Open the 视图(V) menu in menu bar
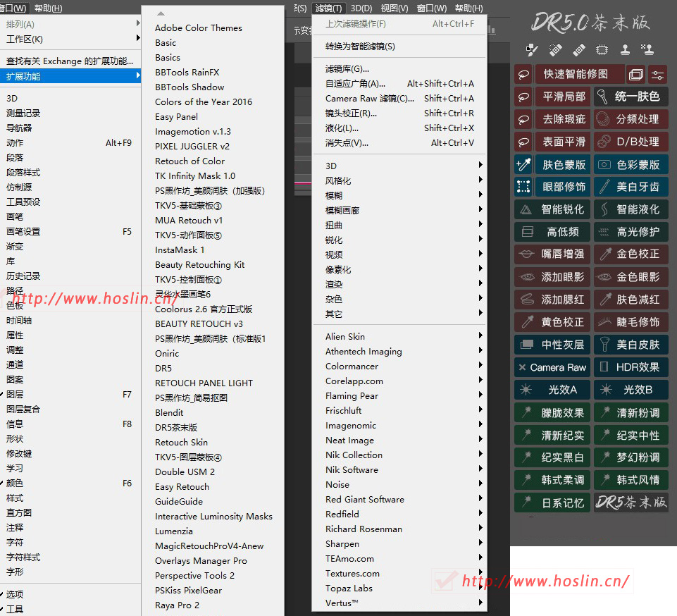The image size is (677, 616). (395, 8)
